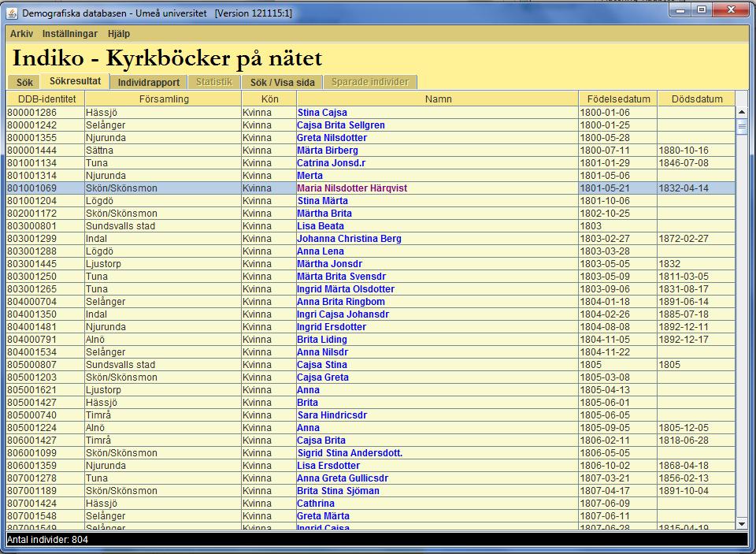Select the Märtha Jonsdr link
This screenshot has height=554, width=756.
pyautogui.click(x=330, y=263)
